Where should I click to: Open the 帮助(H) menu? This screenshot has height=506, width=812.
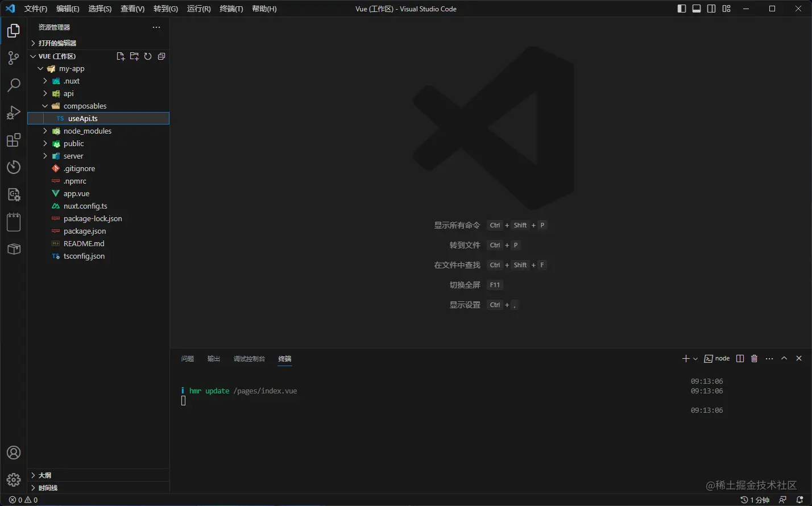pyautogui.click(x=264, y=9)
